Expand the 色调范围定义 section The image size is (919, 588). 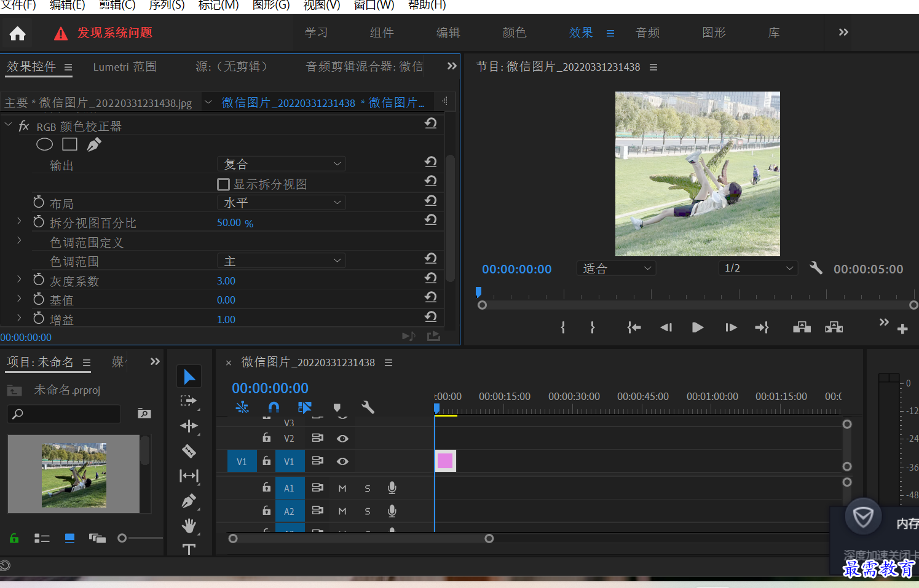[x=19, y=240]
